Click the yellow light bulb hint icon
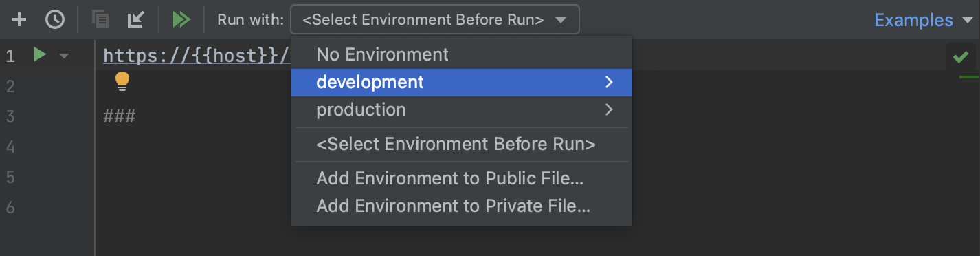The image size is (980, 256). click(122, 81)
